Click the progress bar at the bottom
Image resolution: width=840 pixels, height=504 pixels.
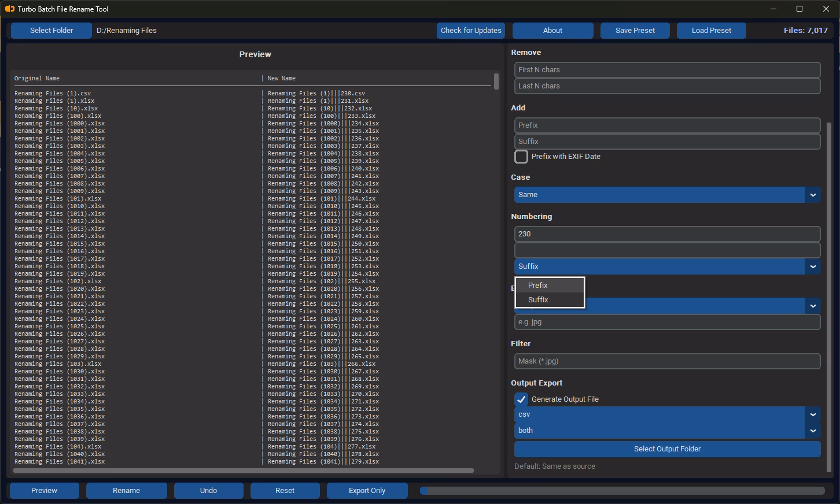point(622,491)
